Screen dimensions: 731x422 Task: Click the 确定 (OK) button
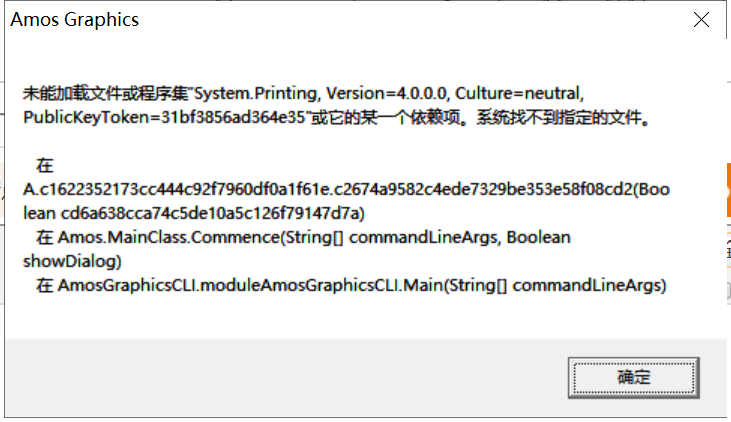[x=633, y=377]
